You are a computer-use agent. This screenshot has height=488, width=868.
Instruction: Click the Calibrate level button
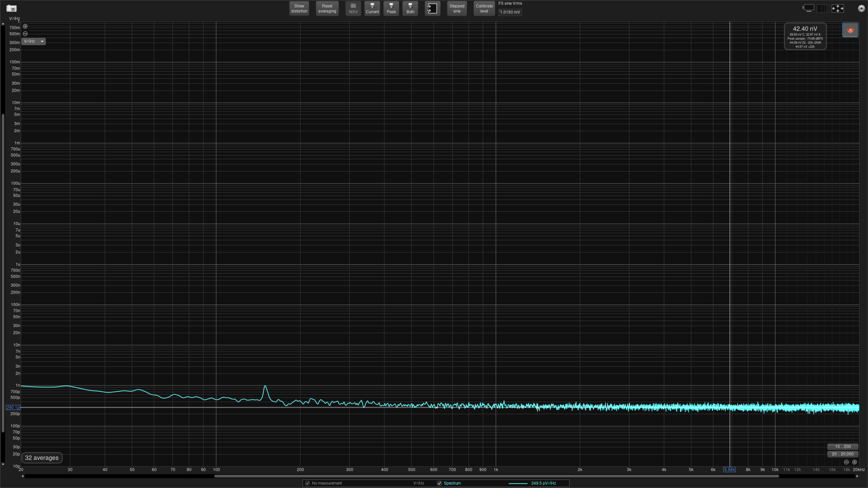(484, 8)
